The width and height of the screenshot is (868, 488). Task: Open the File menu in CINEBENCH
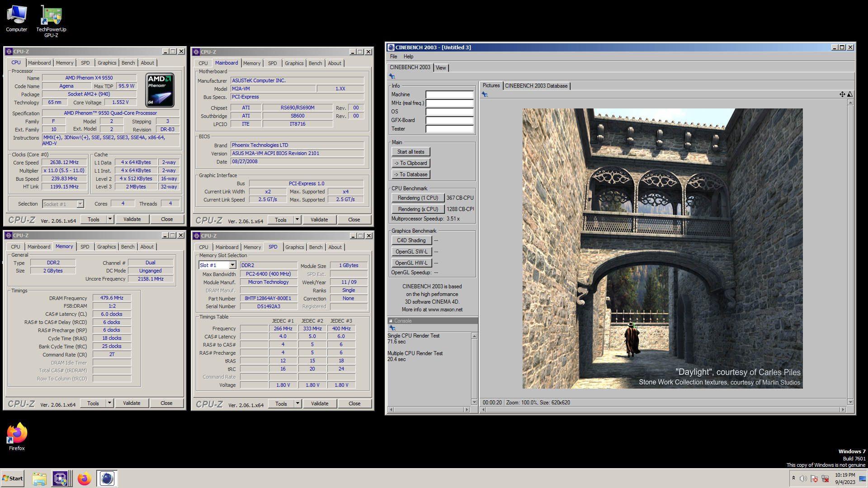point(394,56)
